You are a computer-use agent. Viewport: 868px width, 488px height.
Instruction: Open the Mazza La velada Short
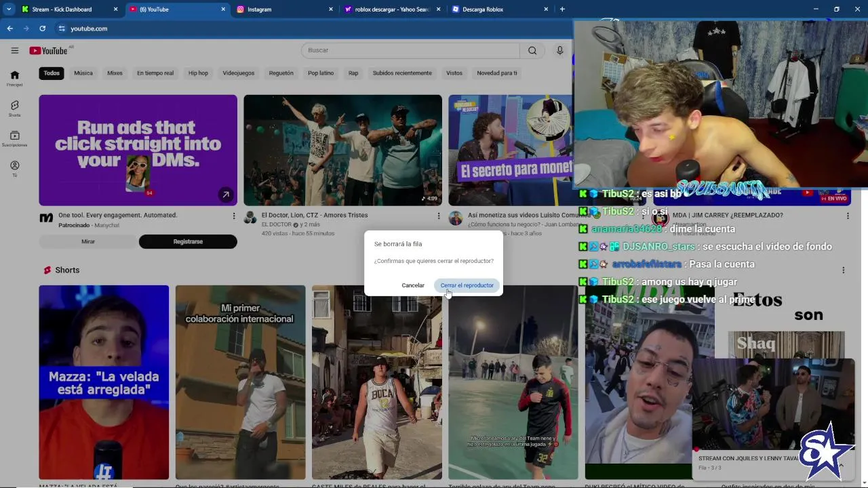[104, 382]
